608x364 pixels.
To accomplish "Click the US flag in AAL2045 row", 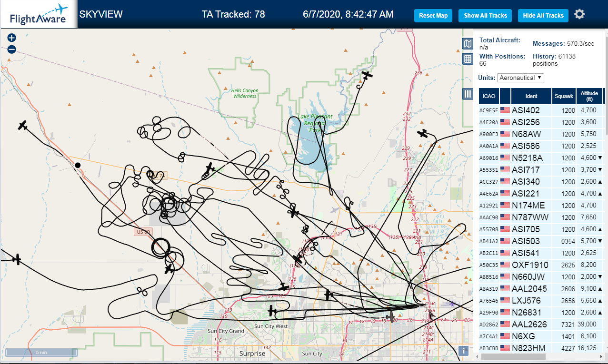I will coord(505,289).
